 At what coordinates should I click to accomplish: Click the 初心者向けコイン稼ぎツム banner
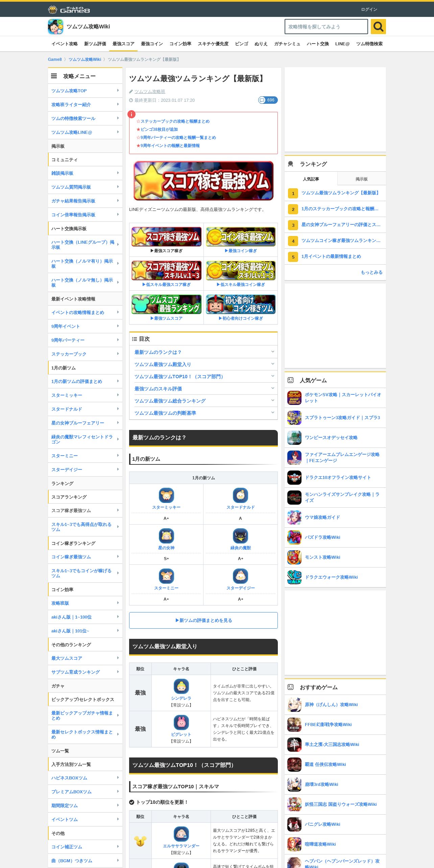click(241, 304)
